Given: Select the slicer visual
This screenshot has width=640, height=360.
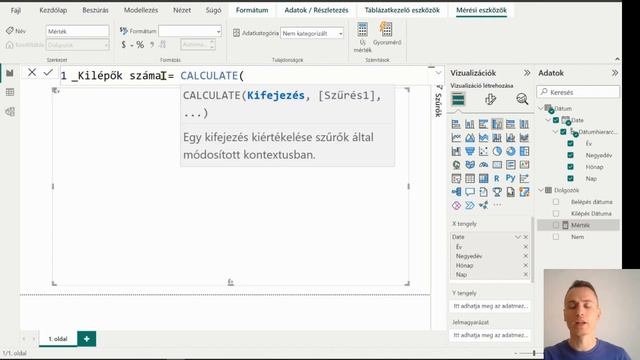Looking at the screenshot, I should (456, 178).
